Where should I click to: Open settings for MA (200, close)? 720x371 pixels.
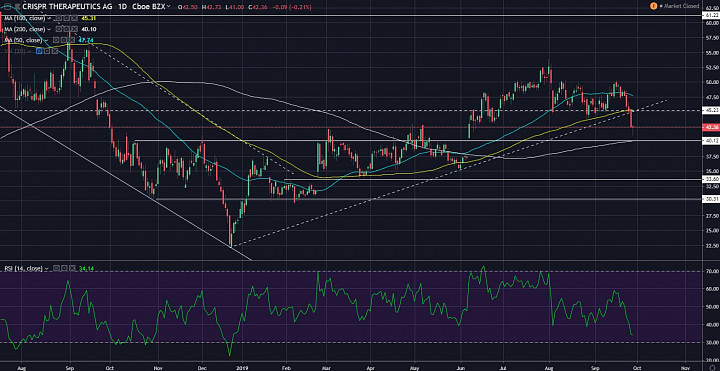(x=67, y=29)
